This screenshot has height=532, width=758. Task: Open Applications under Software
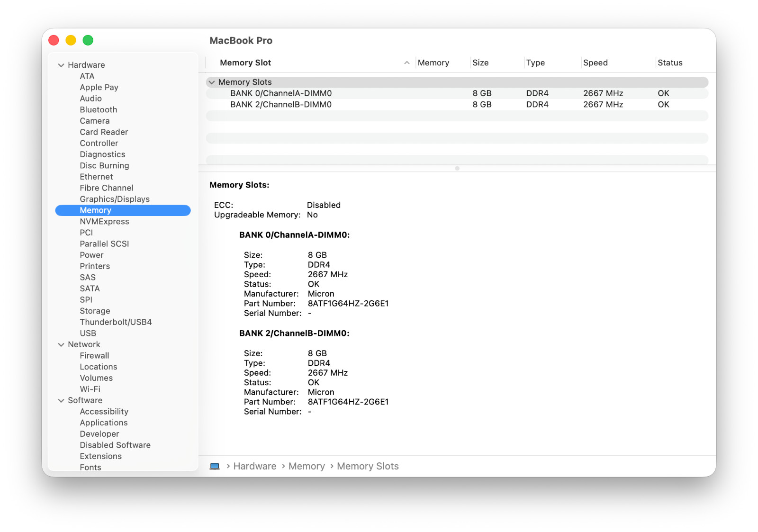(x=104, y=423)
